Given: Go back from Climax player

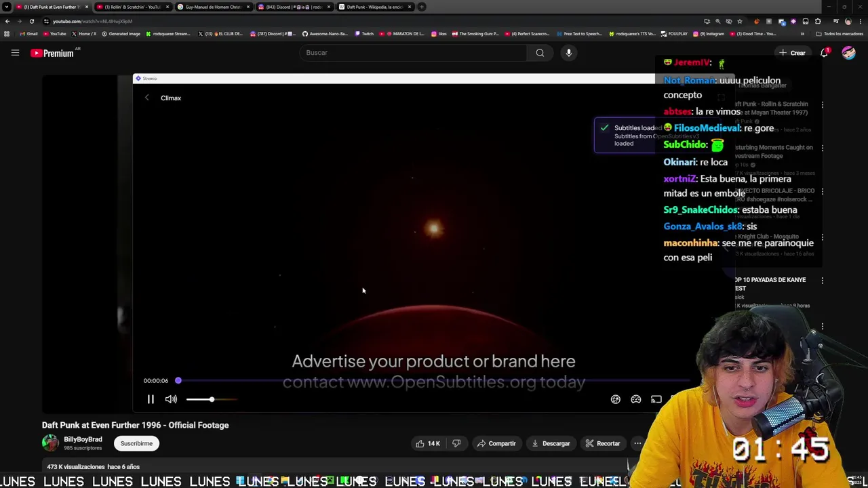Looking at the screenshot, I should (146, 98).
